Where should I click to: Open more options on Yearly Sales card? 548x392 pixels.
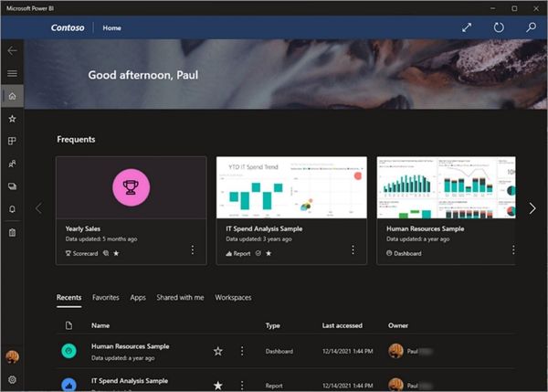[192, 249]
